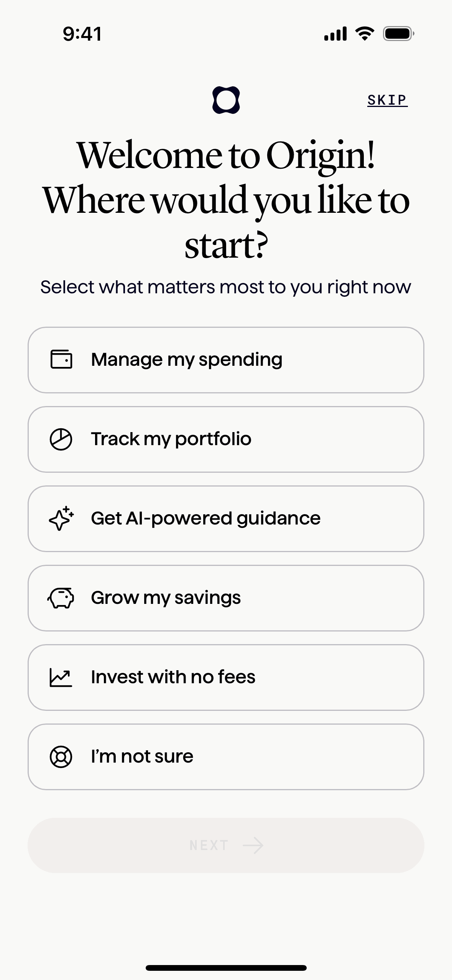Screen dimensions: 452x980
Task: Tap the Origin logo icon
Action: [x=226, y=100]
